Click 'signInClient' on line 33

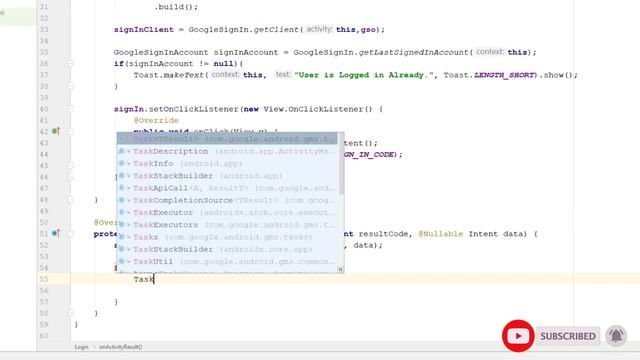144,29
